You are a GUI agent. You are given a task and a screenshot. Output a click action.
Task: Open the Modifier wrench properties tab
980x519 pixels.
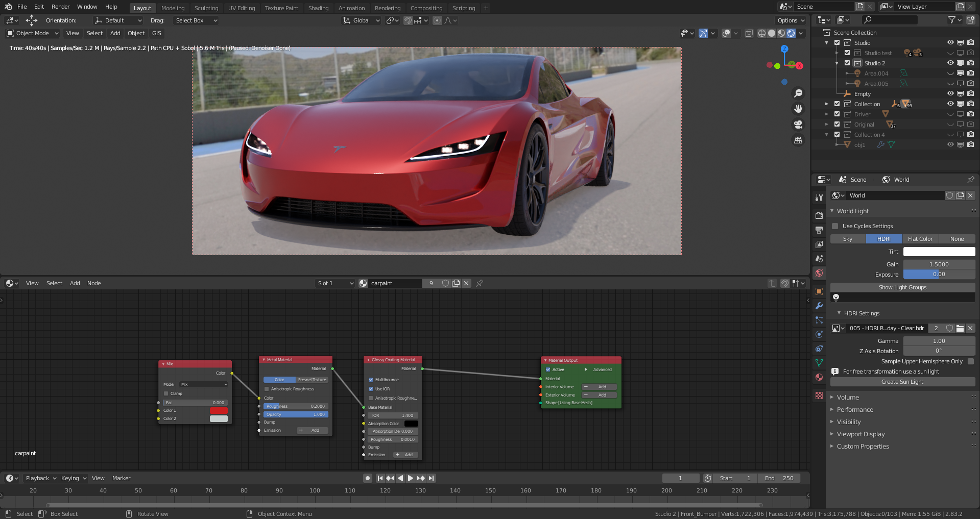(819, 306)
